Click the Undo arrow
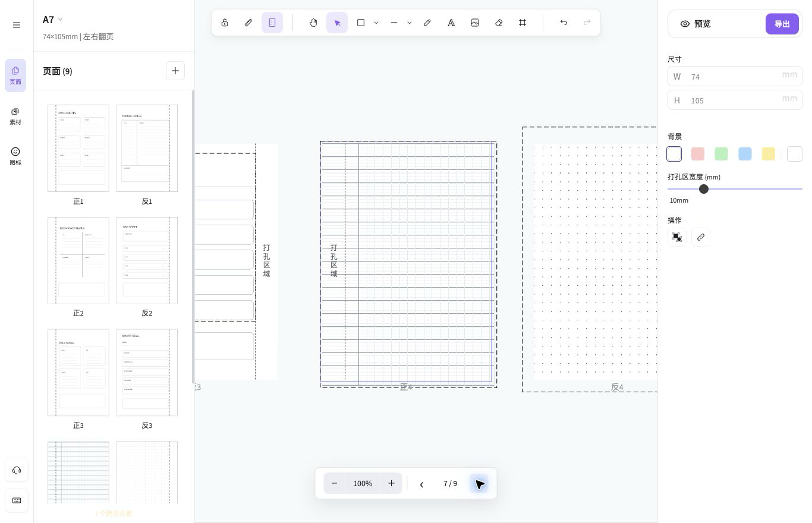The image size is (812, 523). (564, 23)
